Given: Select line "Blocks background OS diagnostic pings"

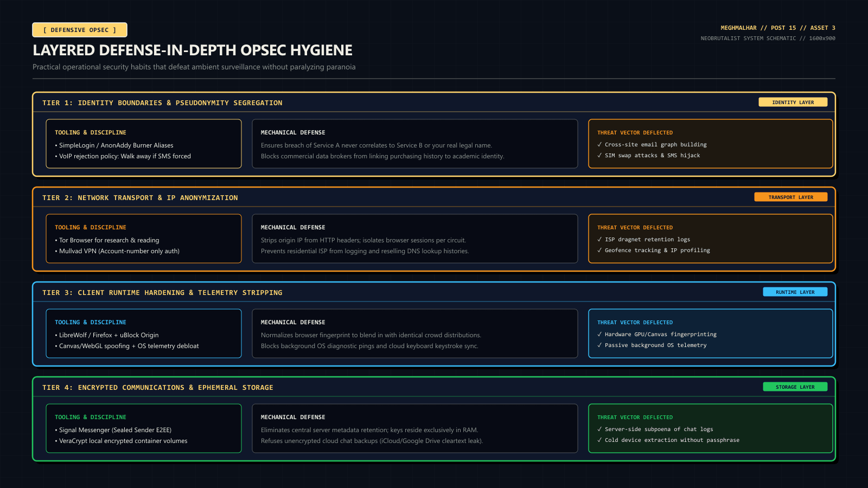Looking at the screenshot, I should 369,346.
